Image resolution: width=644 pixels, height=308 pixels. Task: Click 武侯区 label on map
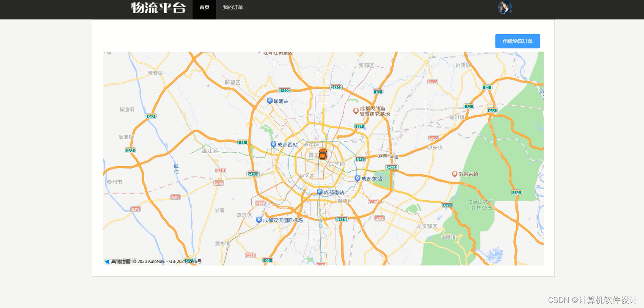coord(306,175)
